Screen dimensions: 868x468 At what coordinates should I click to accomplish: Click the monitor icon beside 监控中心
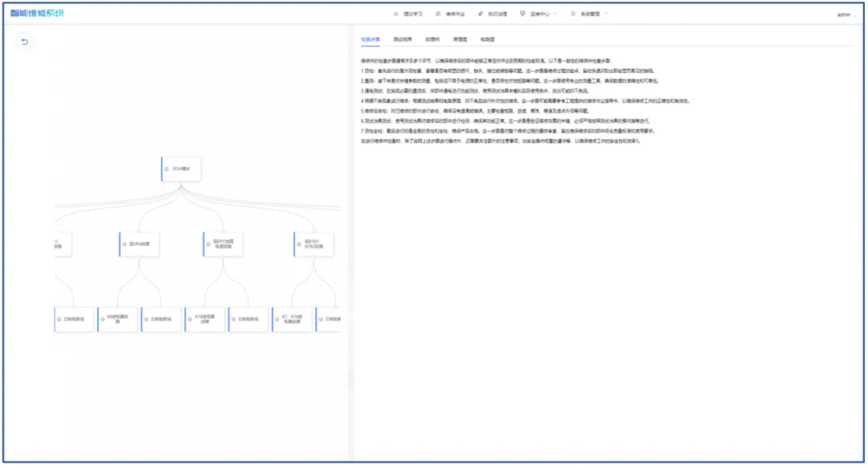tap(522, 14)
